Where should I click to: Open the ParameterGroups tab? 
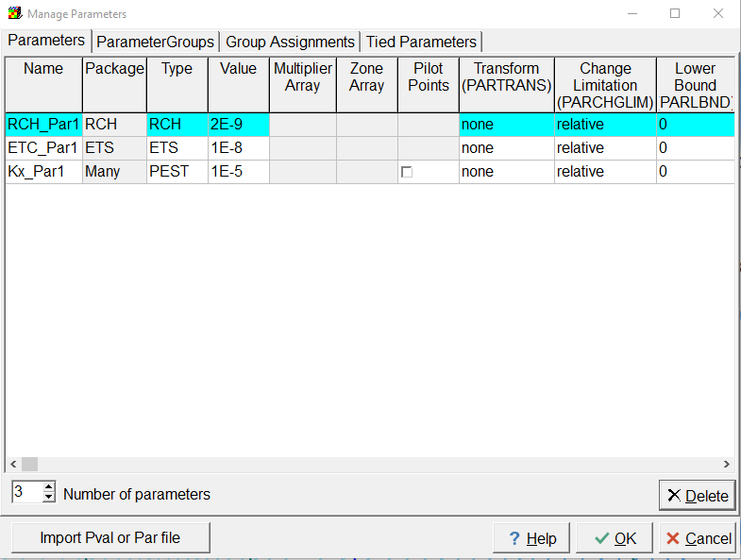155,42
